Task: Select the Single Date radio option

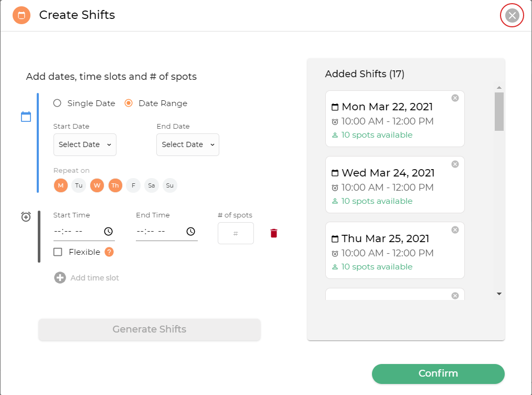Action: 57,103
